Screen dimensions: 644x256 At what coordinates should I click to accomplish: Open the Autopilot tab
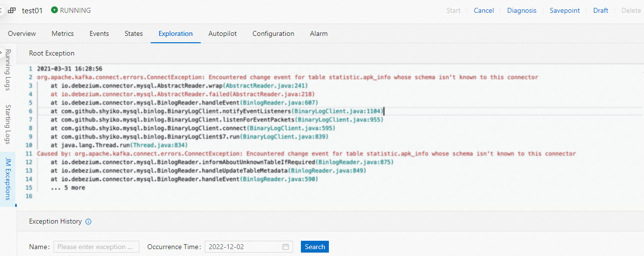[x=222, y=34]
